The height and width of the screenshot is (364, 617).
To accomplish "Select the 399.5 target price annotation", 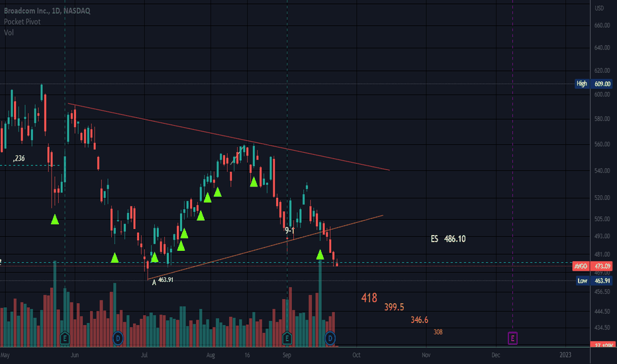I will tap(394, 307).
